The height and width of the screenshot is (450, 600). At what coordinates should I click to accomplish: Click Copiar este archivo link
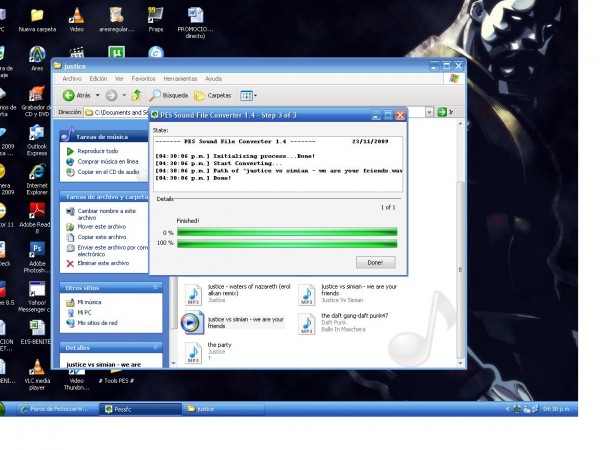[x=102, y=237]
